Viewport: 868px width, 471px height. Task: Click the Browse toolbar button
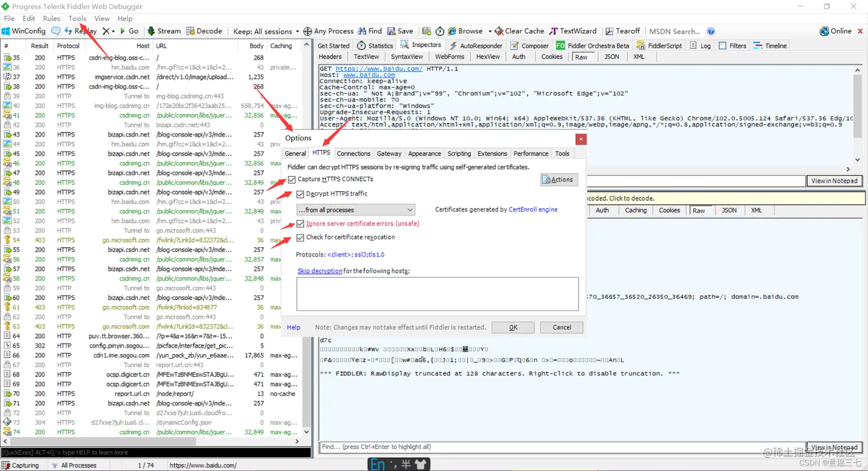coord(466,31)
